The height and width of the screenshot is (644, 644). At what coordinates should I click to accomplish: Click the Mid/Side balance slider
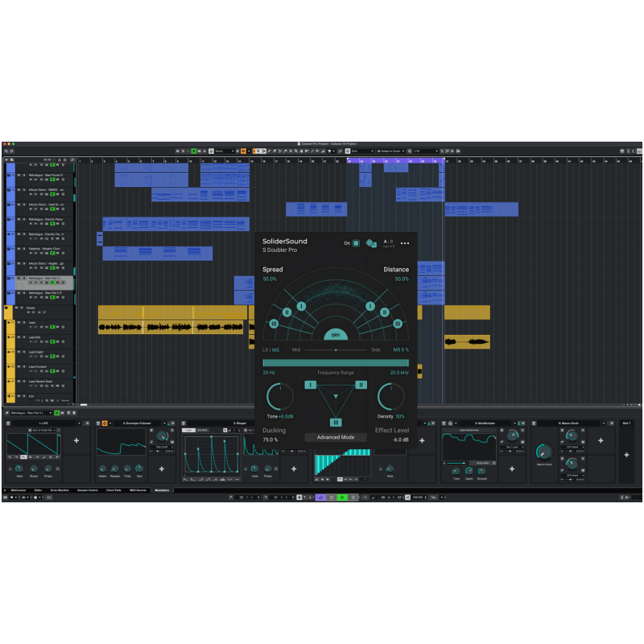336,350
